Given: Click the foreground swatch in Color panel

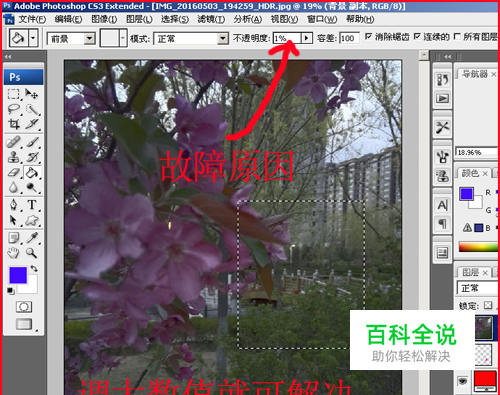Looking at the screenshot, I should coord(466,194).
